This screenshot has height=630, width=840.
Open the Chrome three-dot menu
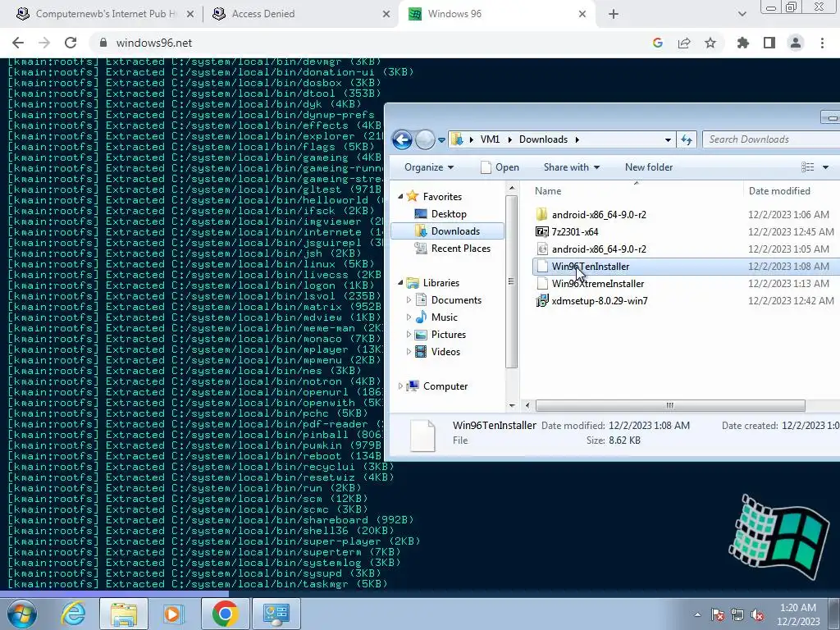click(822, 43)
